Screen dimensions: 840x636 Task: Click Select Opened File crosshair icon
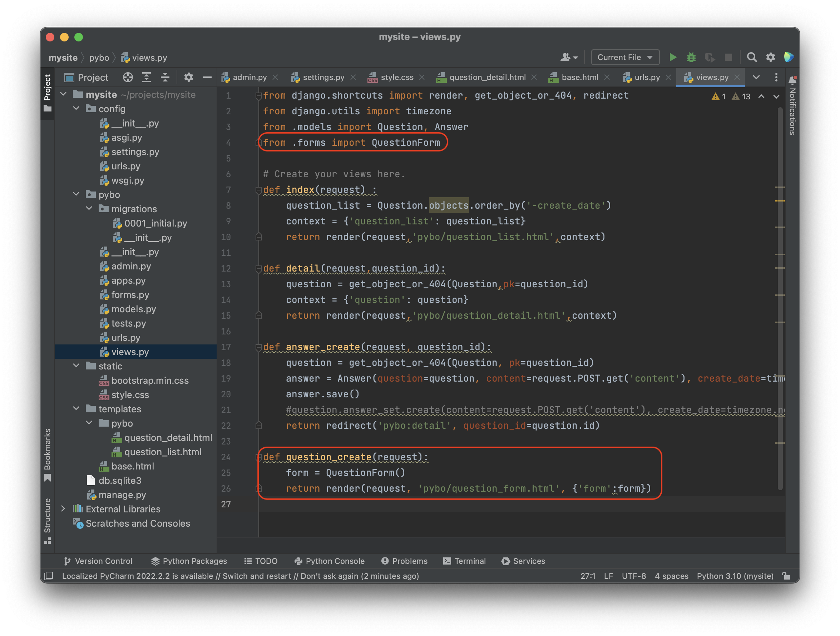(128, 78)
